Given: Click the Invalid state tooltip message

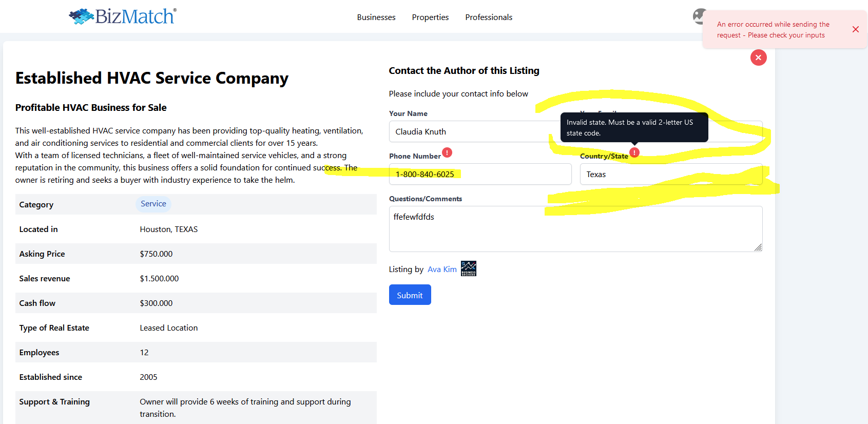Looking at the screenshot, I should (633, 128).
